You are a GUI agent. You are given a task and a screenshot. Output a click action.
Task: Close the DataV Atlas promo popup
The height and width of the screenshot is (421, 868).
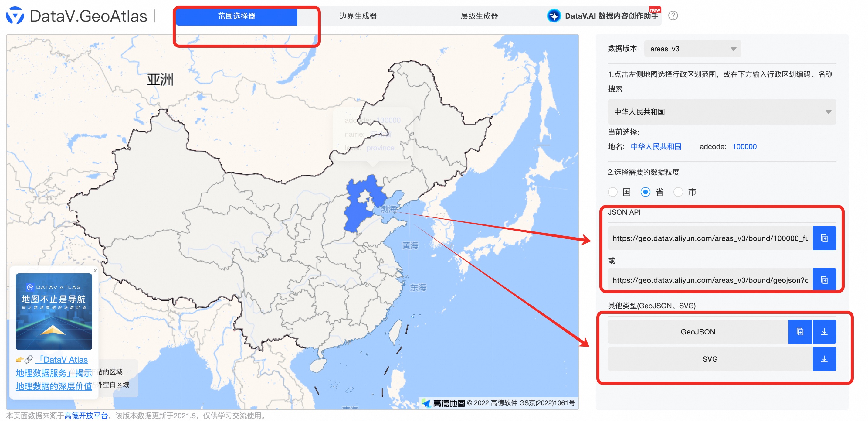point(95,271)
